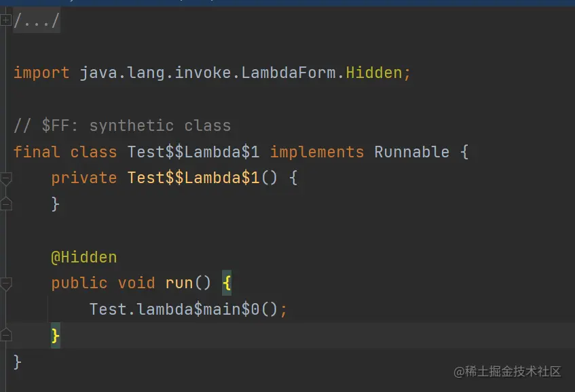
Task: Click the run method name
Action: tap(179, 283)
